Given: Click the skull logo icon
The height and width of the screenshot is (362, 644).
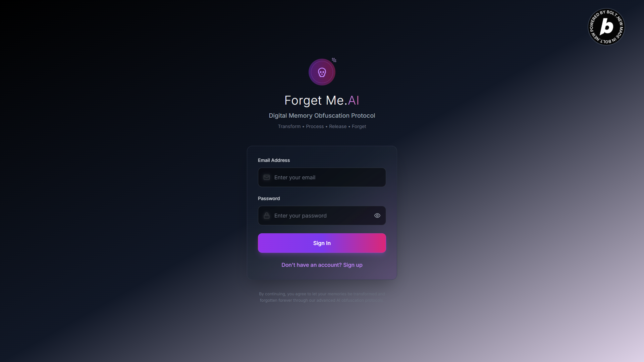Looking at the screenshot, I should point(322,72).
